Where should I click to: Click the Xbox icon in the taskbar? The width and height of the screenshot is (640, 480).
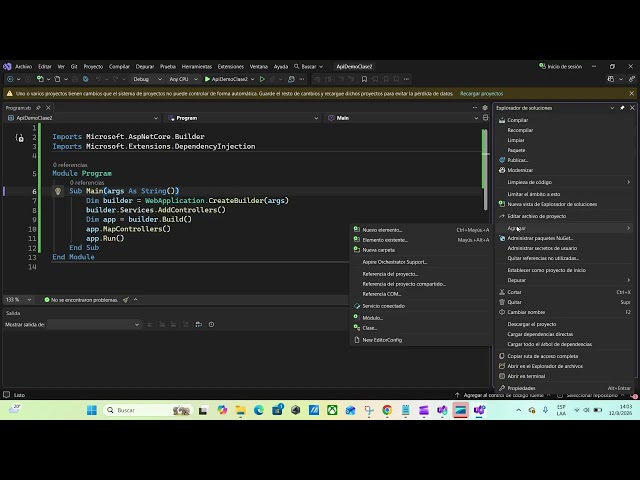pyautogui.click(x=332, y=410)
